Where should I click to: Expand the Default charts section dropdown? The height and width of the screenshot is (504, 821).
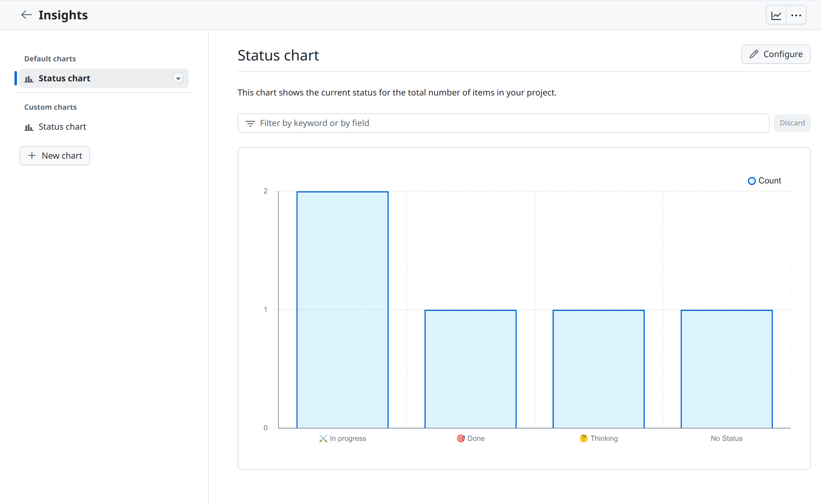tap(179, 78)
